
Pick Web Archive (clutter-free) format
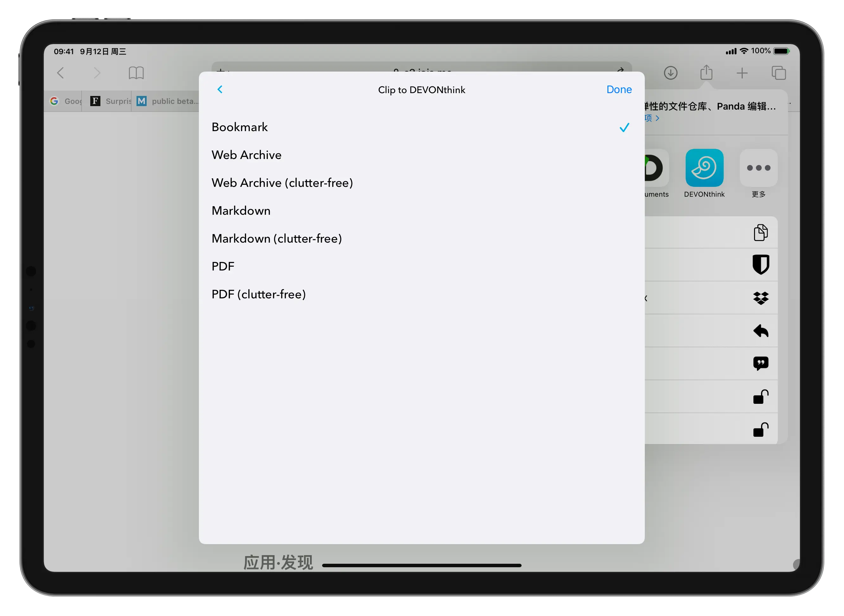[x=422, y=183]
